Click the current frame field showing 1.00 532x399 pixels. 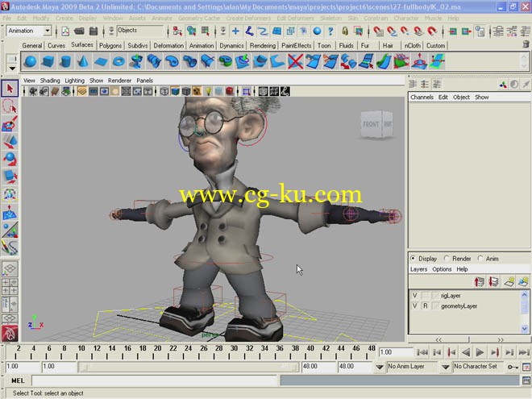coord(395,352)
